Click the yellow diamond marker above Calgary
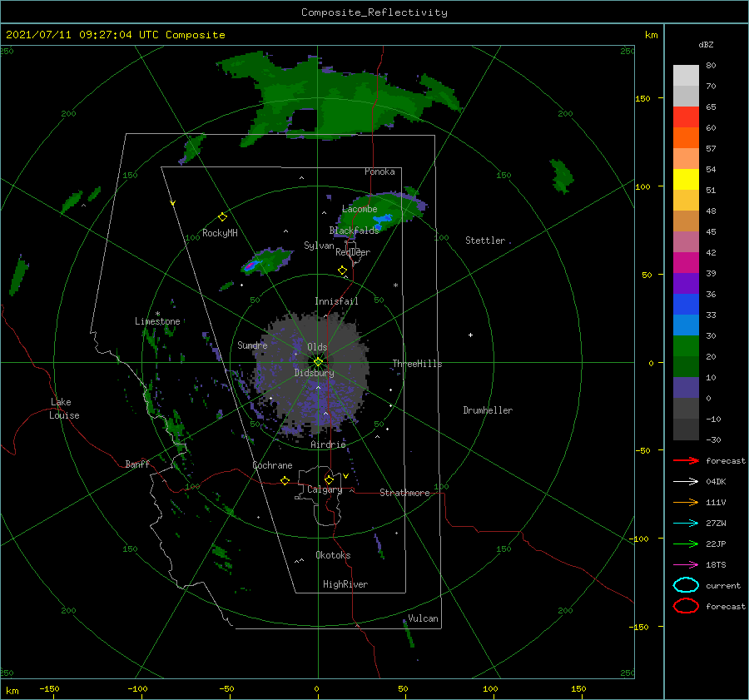Image resolution: width=749 pixels, height=700 pixels. (329, 479)
